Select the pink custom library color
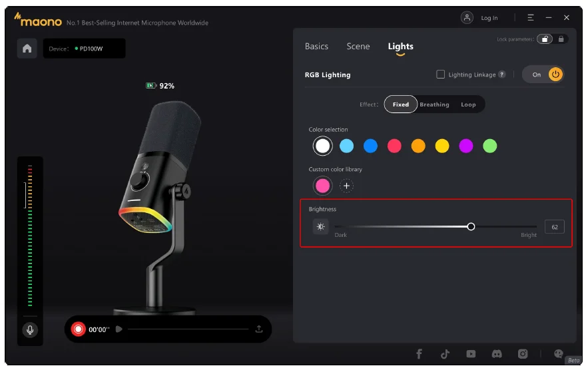The width and height of the screenshot is (588, 370). (322, 186)
